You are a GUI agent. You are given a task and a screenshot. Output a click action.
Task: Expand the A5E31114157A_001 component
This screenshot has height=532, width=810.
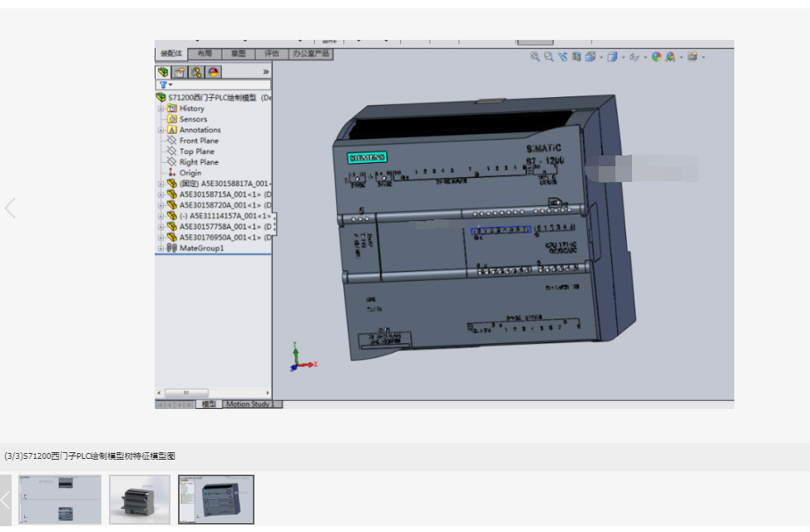(x=161, y=216)
